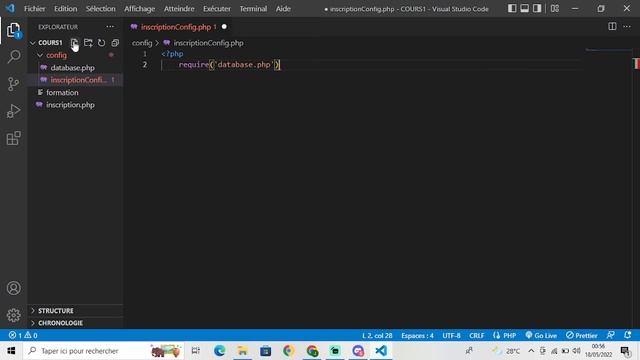The height and width of the screenshot is (360, 640).
Task: Expand the STRUCTURE section
Action: tap(75, 311)
